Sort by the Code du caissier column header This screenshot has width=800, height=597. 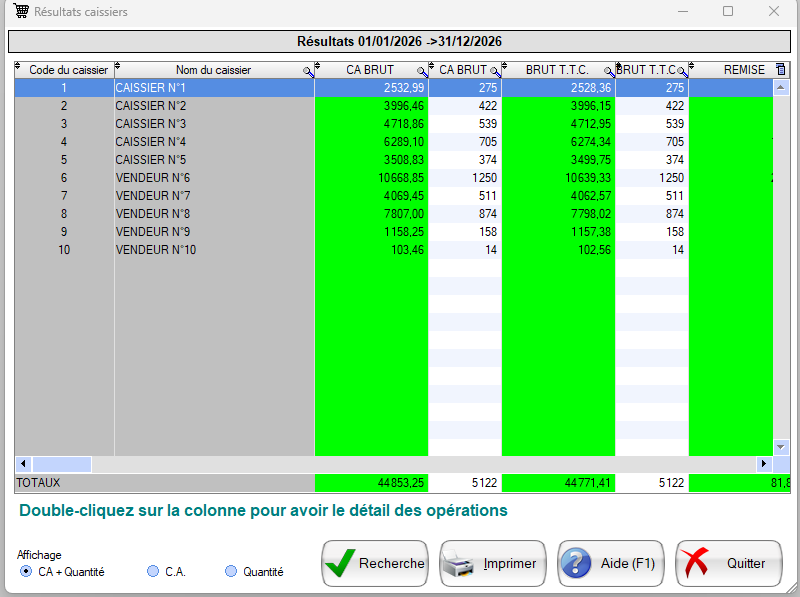coord(64,70)
